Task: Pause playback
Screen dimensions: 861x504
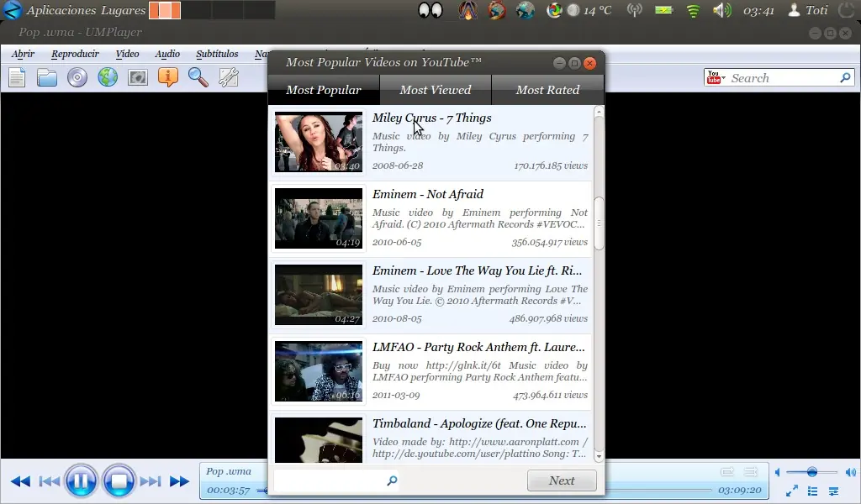Action: [81, 481]
